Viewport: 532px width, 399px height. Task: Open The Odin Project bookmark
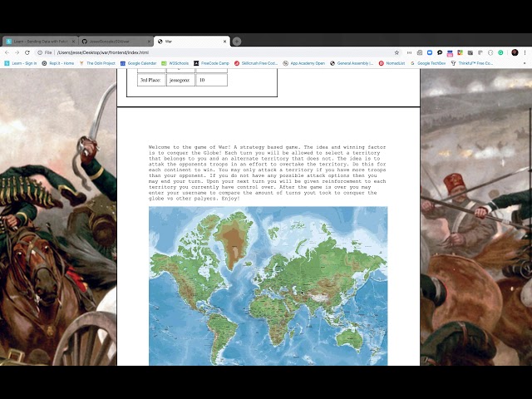97,63
